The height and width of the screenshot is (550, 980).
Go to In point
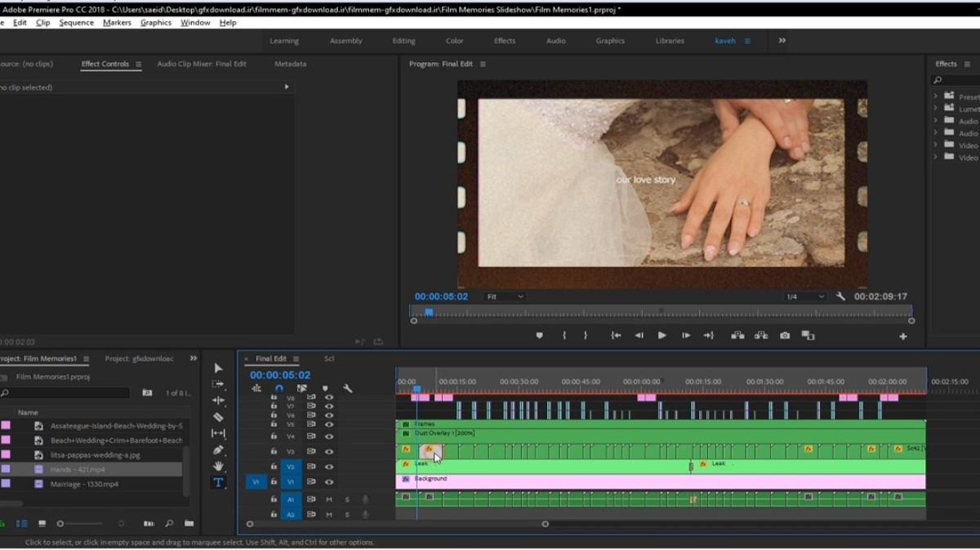pos(616,335)
